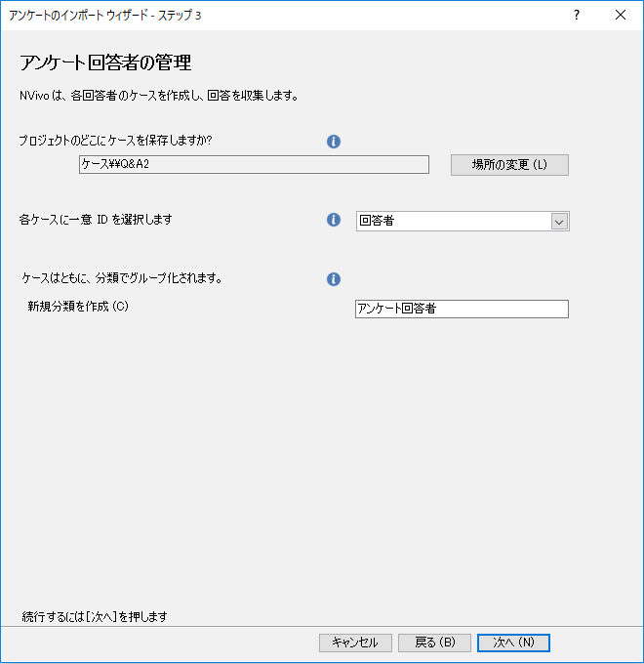Click the 各ケースに一意 ID を選択します label
Viewport: 644px width, 664px height.
tap(96, 220)
